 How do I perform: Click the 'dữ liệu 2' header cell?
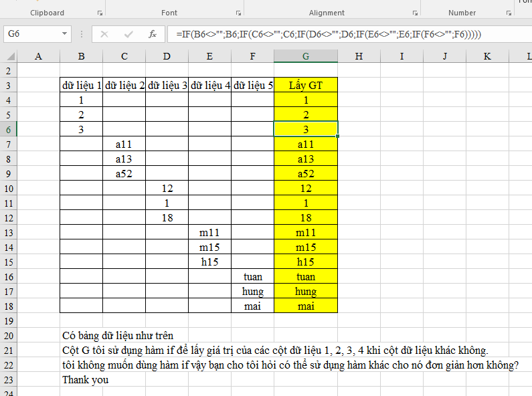124,85
